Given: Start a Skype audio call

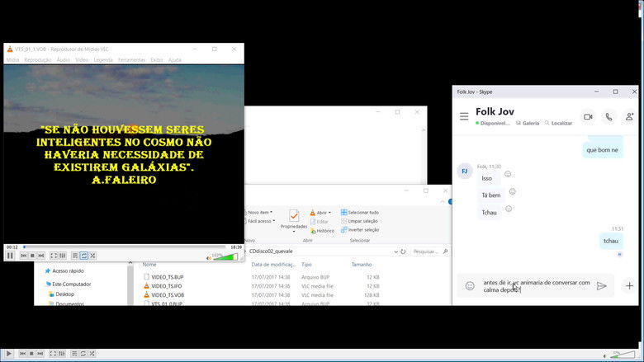Looking at the screenshot, I should click(x=608, y=117).
